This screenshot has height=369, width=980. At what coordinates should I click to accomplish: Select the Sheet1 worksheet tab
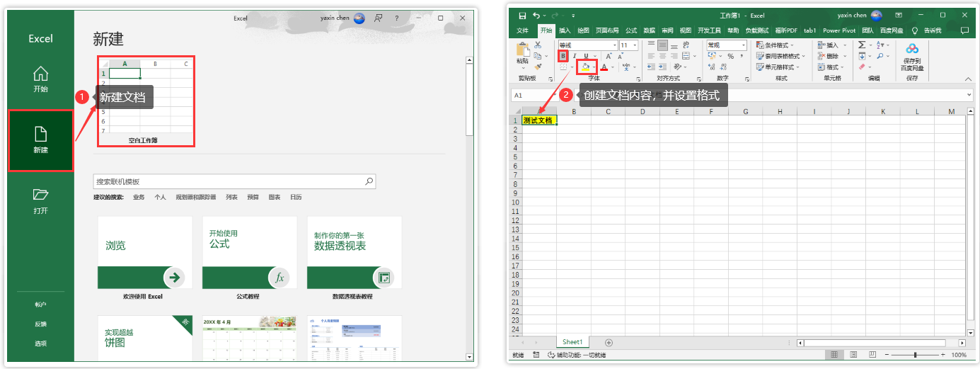point(572,342)
